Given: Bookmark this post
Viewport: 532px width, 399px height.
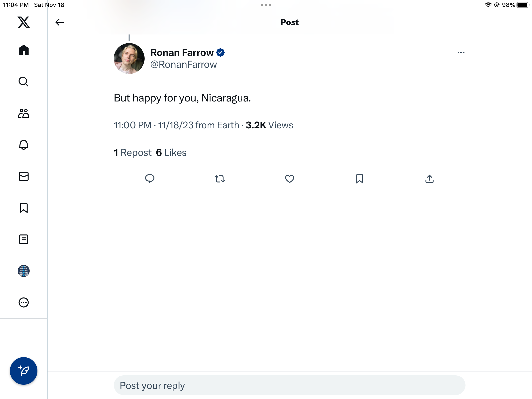Looking at the screenshot, I should pyautogui.click(x=360, y=179).
